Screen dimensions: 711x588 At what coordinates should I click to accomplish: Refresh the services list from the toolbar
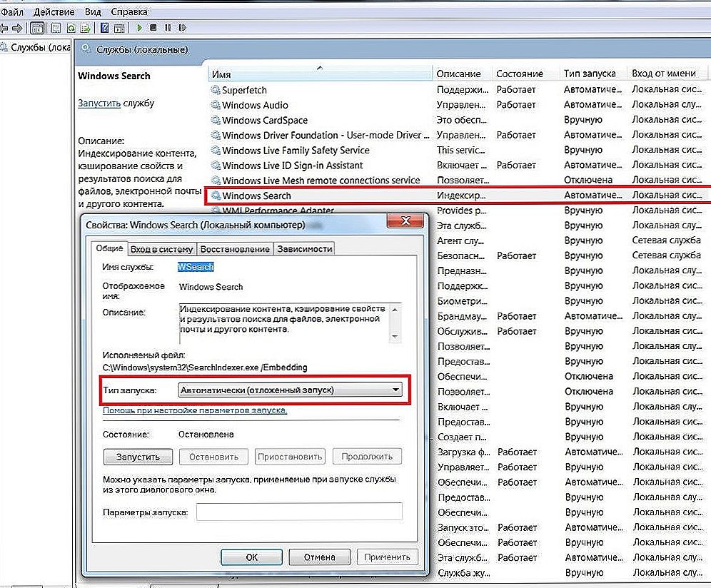point(71,28)
